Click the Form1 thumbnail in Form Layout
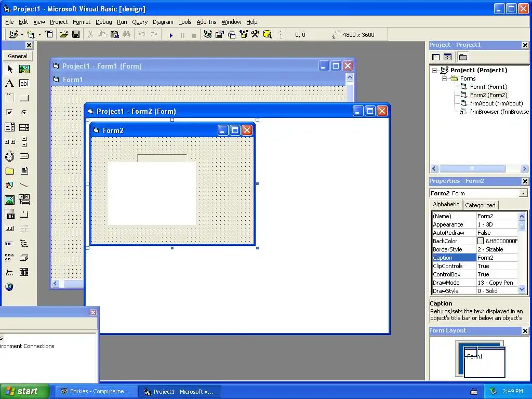Screen dimensions: 532x399 click(x=484, y=362)
